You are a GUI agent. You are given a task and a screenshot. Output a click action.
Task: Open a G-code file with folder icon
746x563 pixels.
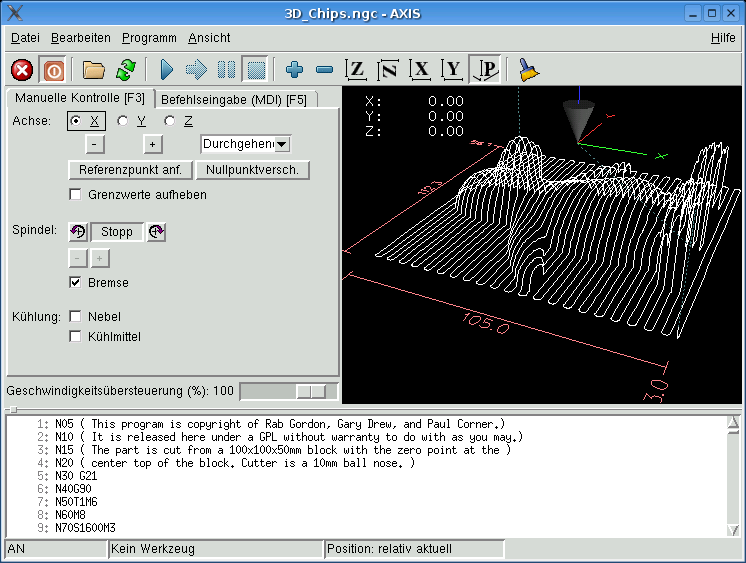(94, 70)
